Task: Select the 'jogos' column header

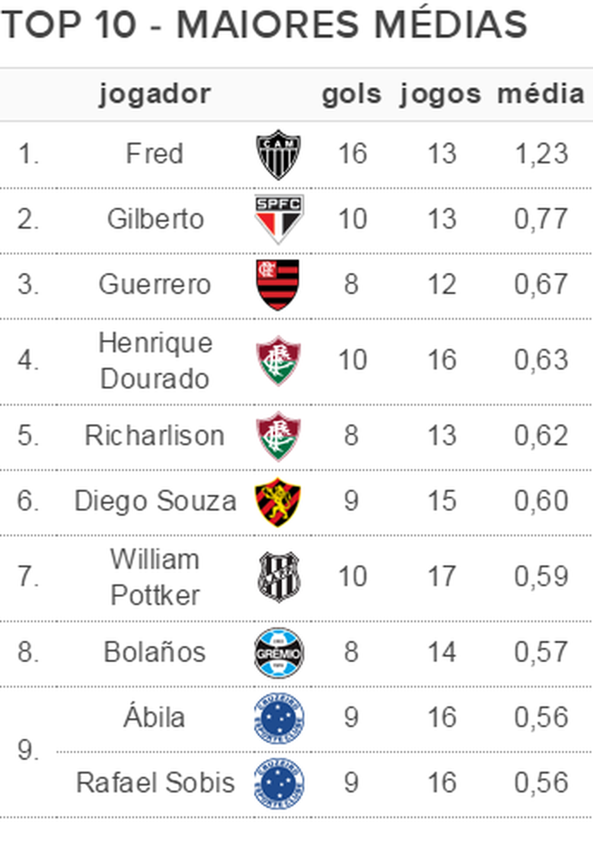Action: 441,95
